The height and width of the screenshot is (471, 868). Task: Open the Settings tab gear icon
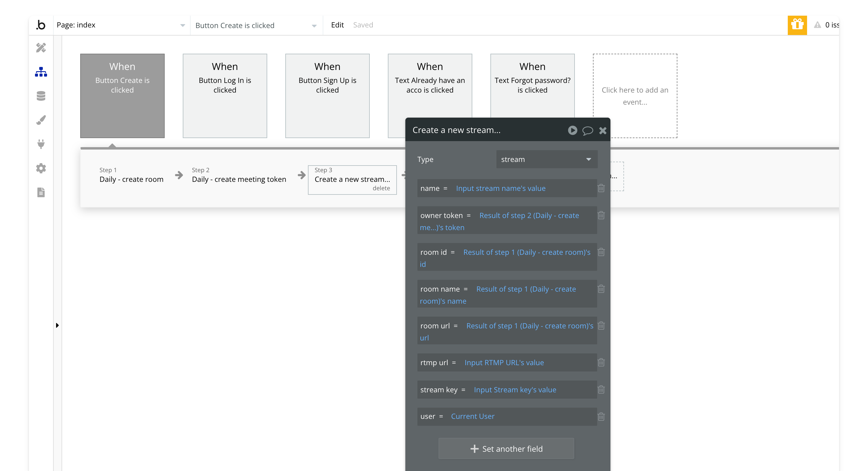(x=41, y=168)
